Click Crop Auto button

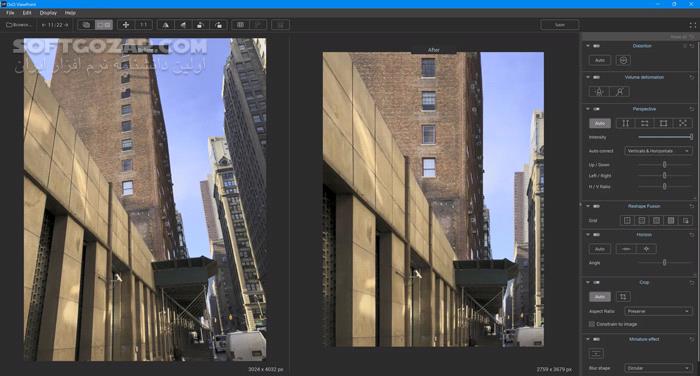click(600, 297)
